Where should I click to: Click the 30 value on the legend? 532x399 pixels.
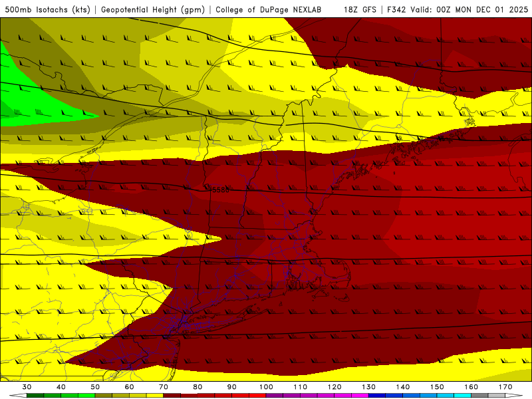click(x=27, y=387)
